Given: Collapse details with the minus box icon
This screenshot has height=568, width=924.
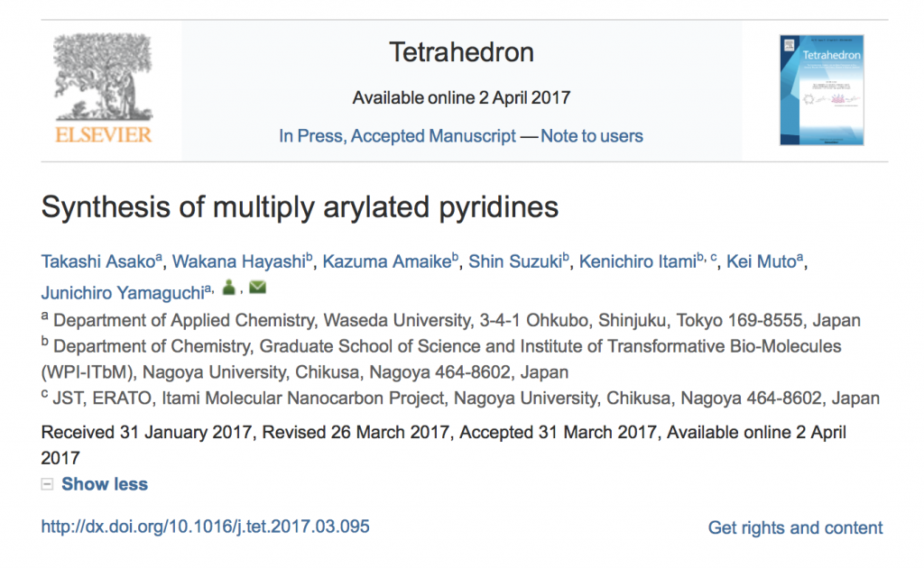Looking at the screenshot, I should (47, 484).
